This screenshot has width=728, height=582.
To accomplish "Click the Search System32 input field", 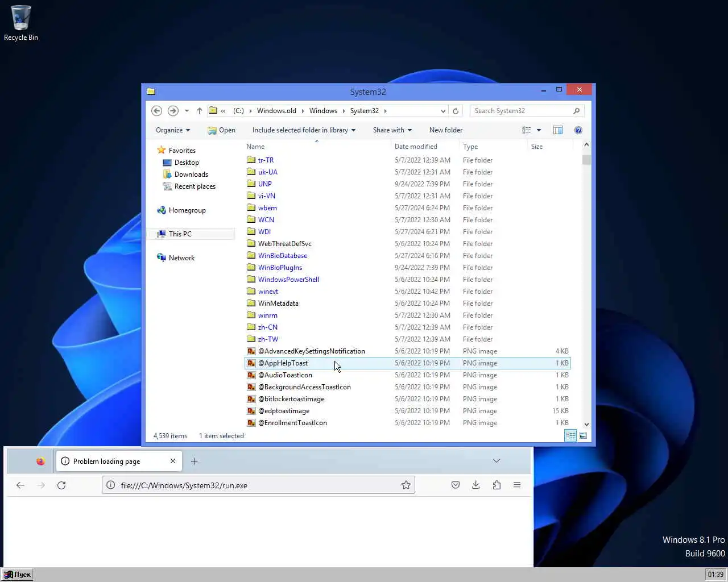I will point(520,111).
